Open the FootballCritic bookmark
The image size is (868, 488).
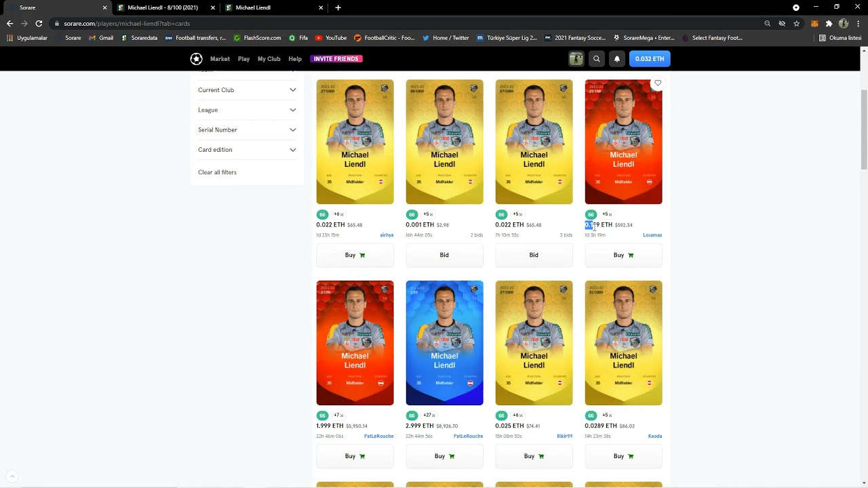click(x=384, y=38)
